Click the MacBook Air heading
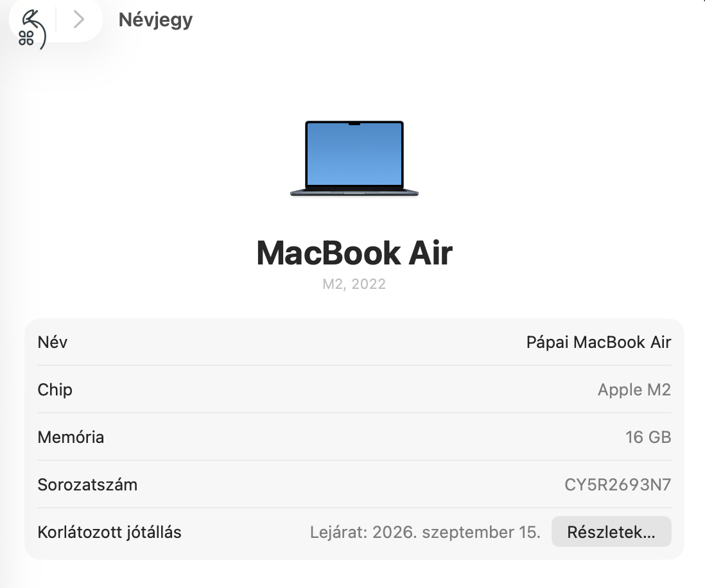The height and width of the screenshot is (588, 705). (354, 253)
